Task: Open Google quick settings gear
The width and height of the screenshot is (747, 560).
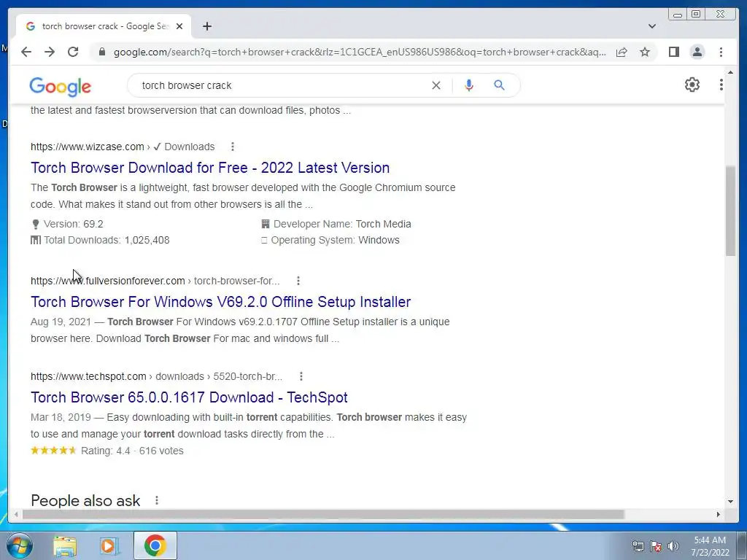Action: (692, 85)
